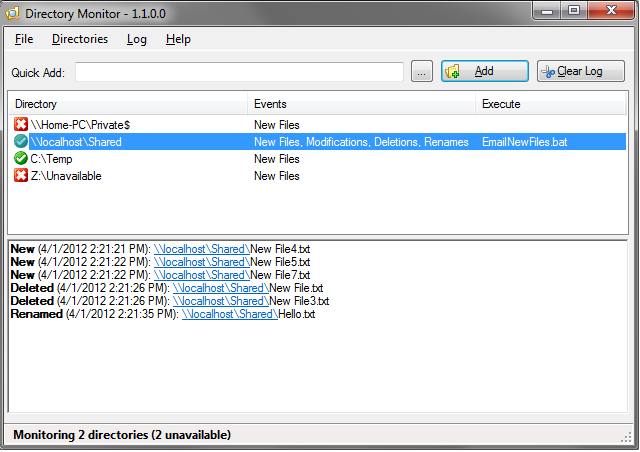
Task: Click EmailNewFiles.bat in Execute column
Action: 524,142
